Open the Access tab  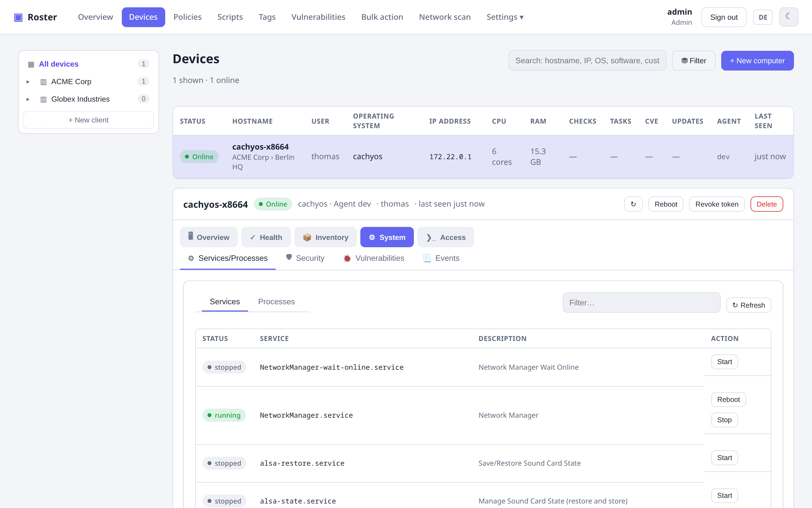coord(445,237)
